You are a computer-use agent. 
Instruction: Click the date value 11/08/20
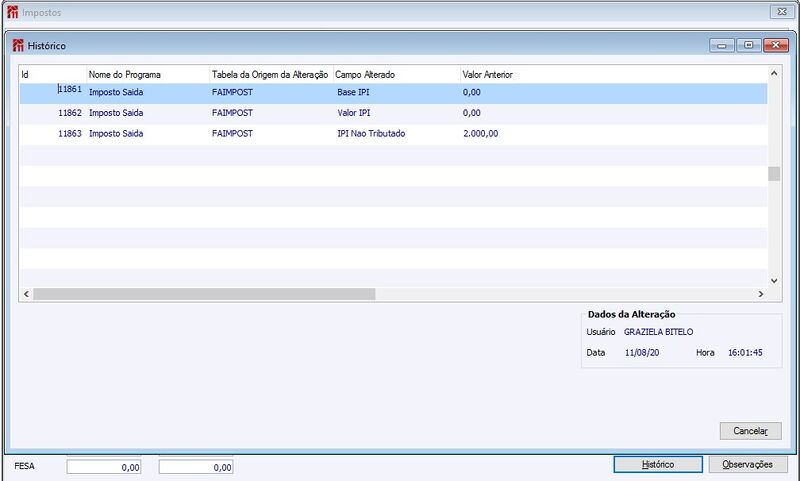point(642,352)
